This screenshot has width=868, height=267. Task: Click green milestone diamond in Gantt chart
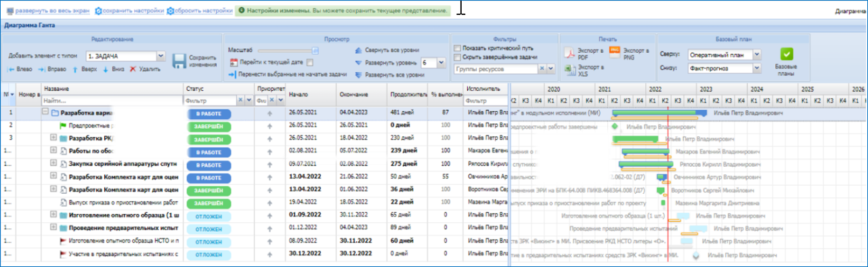pyautogui.click(x=615, y=126)
